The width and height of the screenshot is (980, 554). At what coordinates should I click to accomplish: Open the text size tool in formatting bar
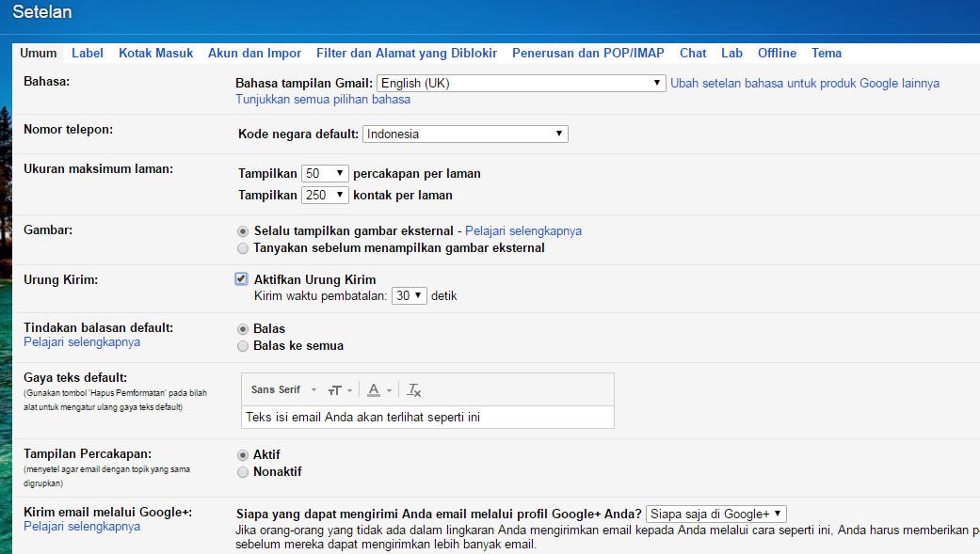[x=339, y=390]
